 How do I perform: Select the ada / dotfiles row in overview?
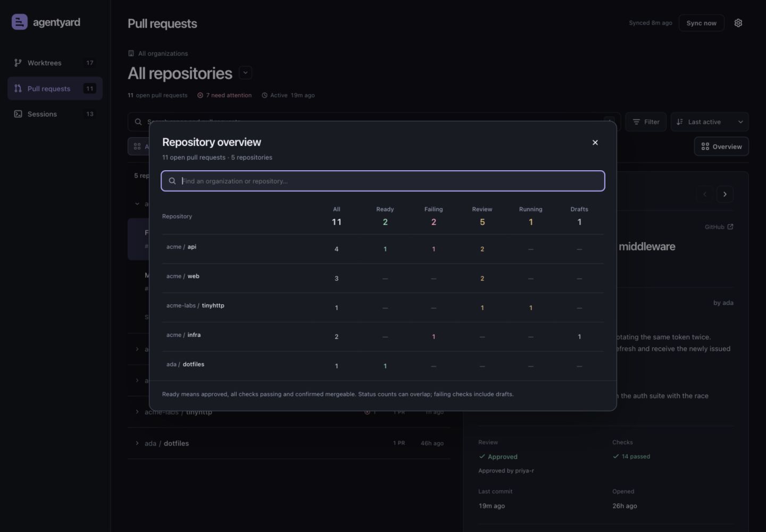383,366
